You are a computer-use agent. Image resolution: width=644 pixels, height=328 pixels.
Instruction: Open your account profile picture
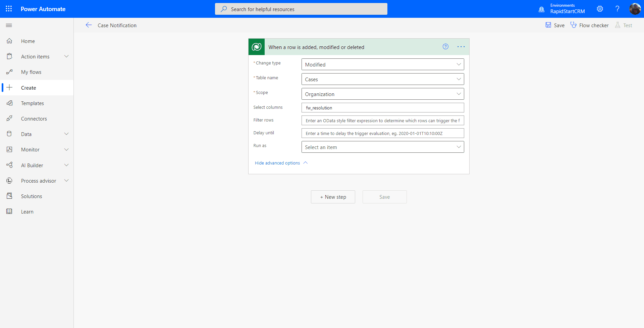pos(635,9)
